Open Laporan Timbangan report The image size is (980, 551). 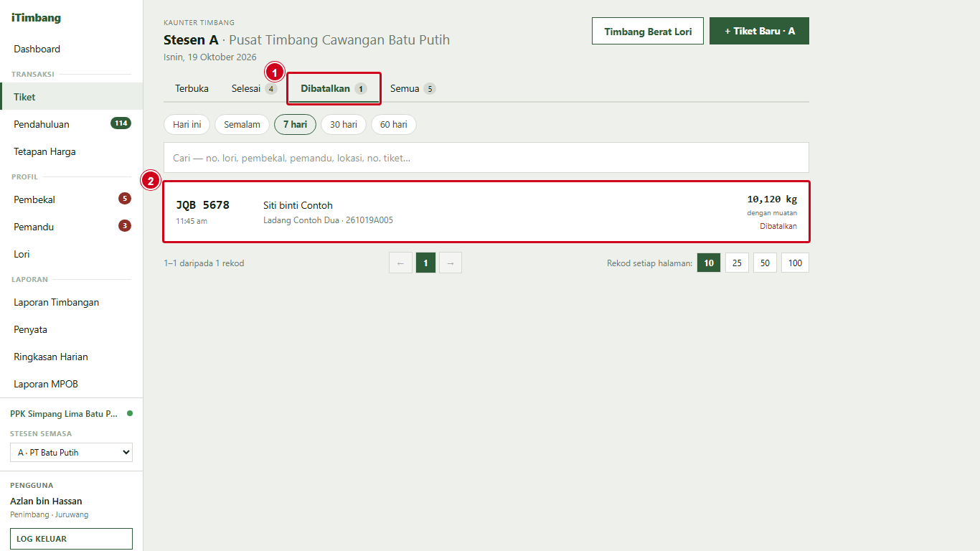(x=72, y=302)
